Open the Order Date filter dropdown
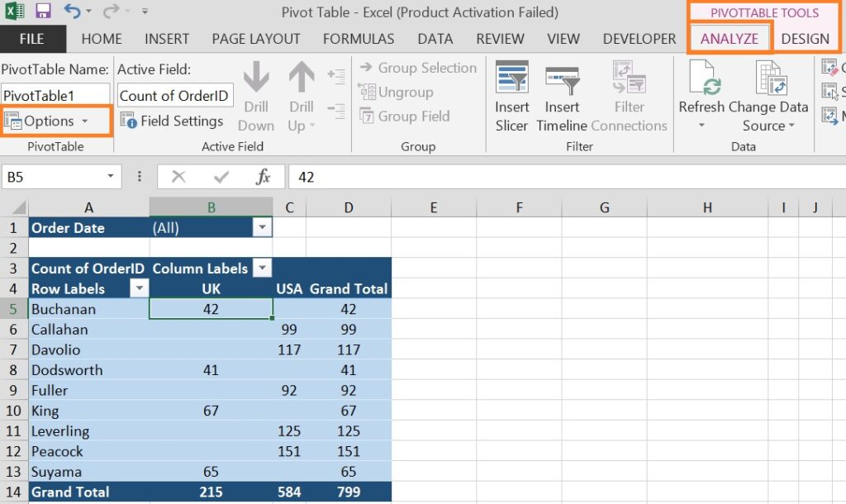 (263, 227)
